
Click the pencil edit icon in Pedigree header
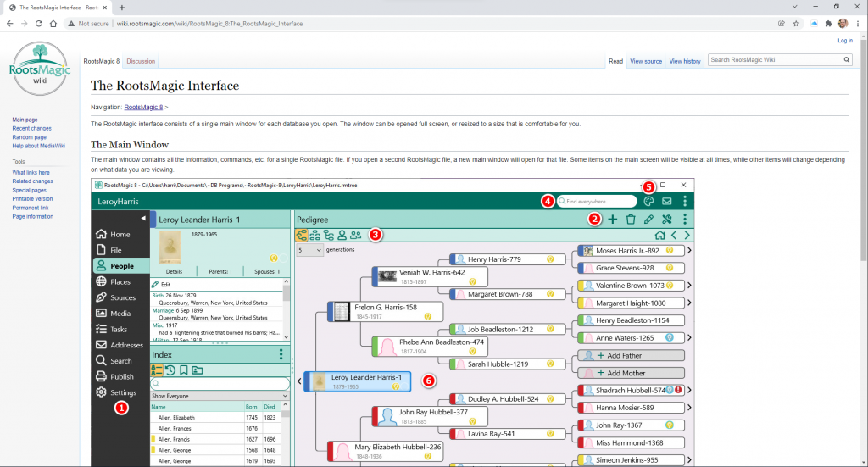pos(648,220)
